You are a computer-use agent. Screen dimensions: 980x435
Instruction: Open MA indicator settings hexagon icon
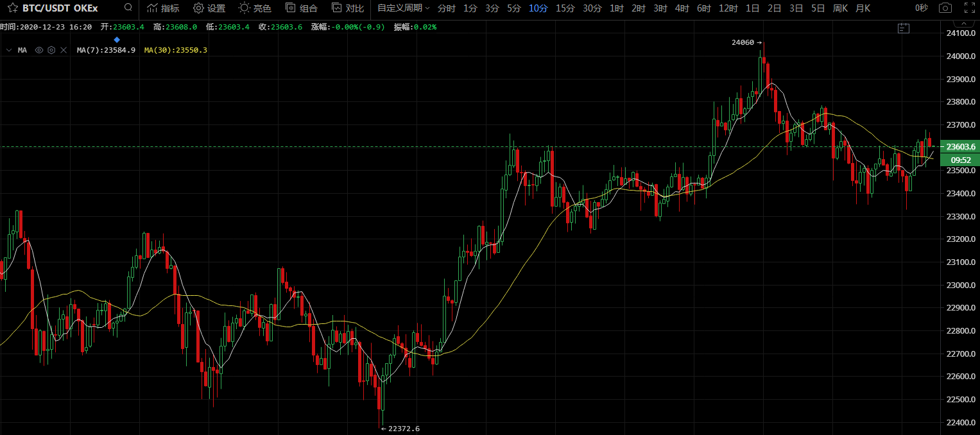tap(51, 50)
